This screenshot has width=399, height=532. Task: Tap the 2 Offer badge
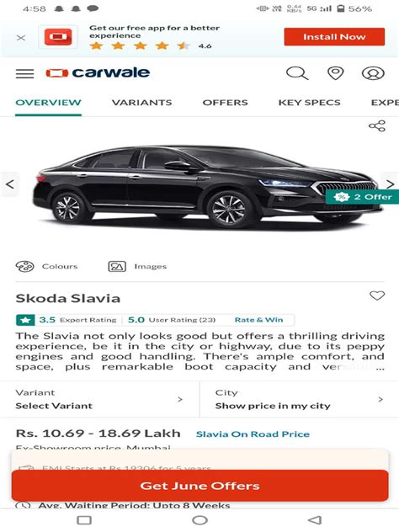pos(362,197)
